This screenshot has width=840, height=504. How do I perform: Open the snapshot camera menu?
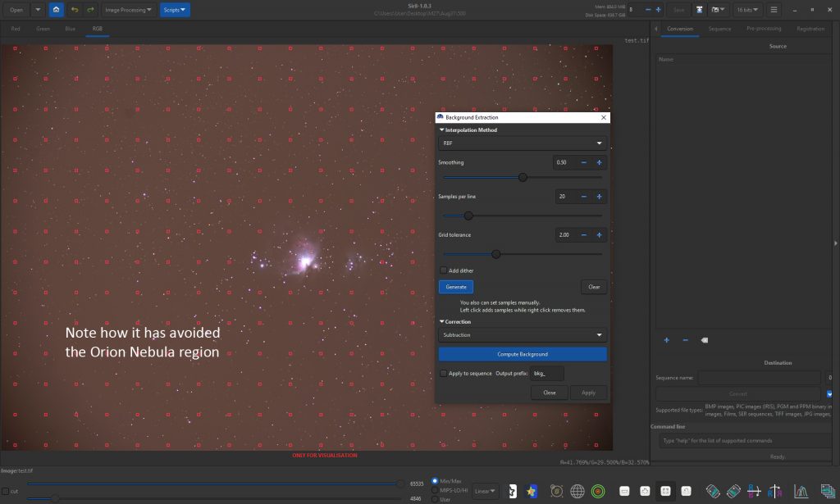pos(717,10)
